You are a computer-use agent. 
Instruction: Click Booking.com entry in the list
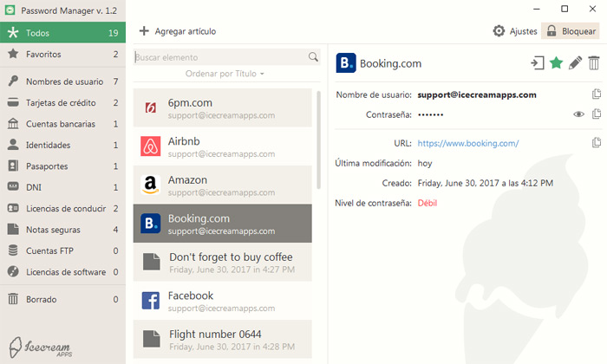click(223, 224)
